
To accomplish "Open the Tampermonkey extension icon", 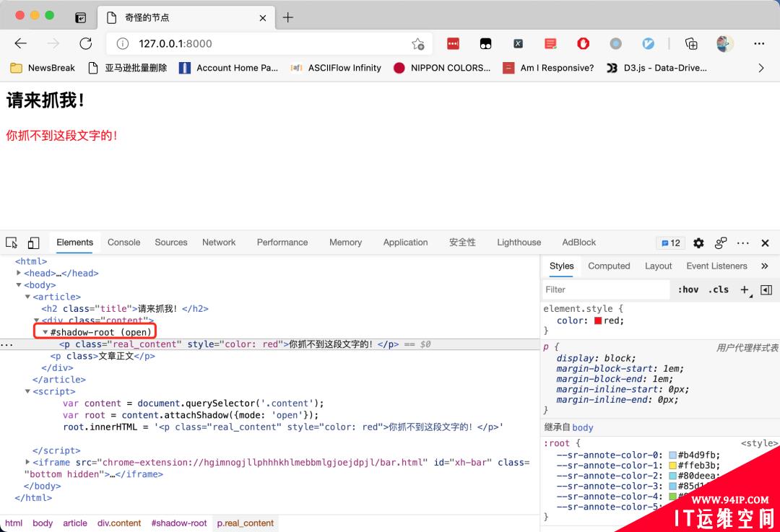I will point(485,44).
